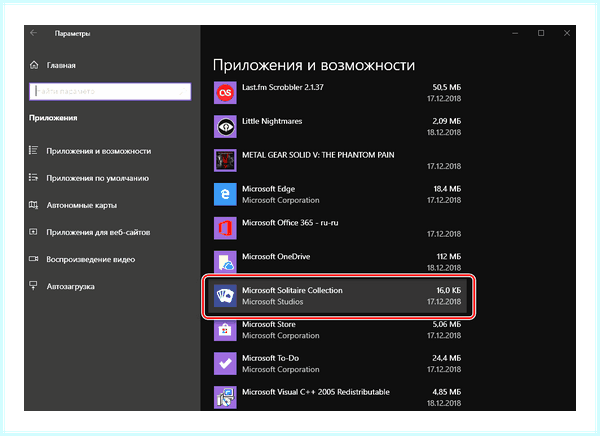Select METAL GEAR SOLID V: THE PHANTOM PAIN

(x=318, y=155)
